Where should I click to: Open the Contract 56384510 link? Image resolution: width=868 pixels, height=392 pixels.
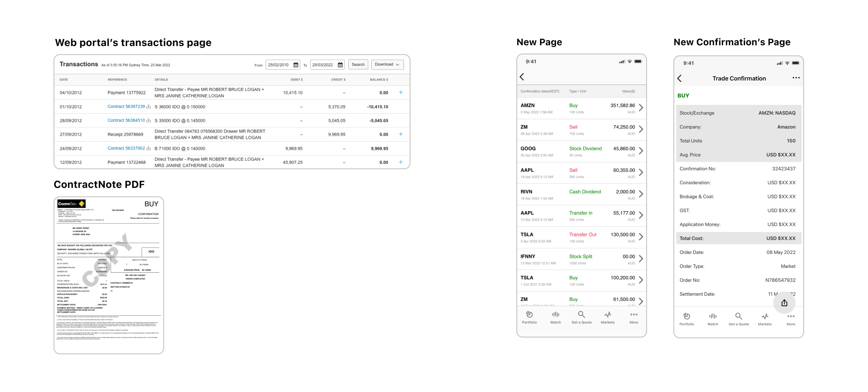coord(126,120)
